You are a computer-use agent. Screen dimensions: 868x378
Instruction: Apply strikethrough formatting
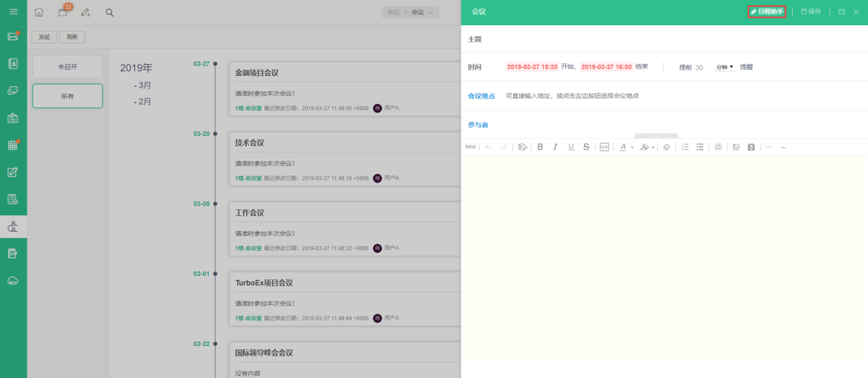586,147
